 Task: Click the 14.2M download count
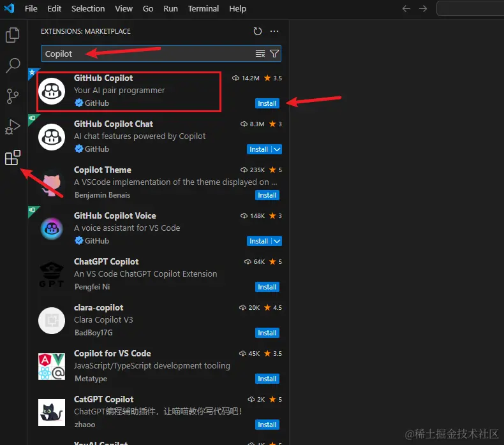tap(246, 78)
